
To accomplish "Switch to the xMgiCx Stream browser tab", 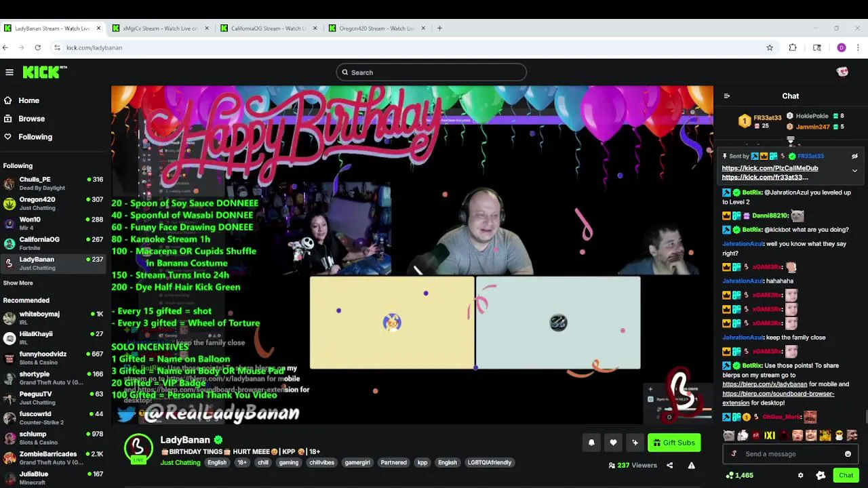I will coord(160,28).
